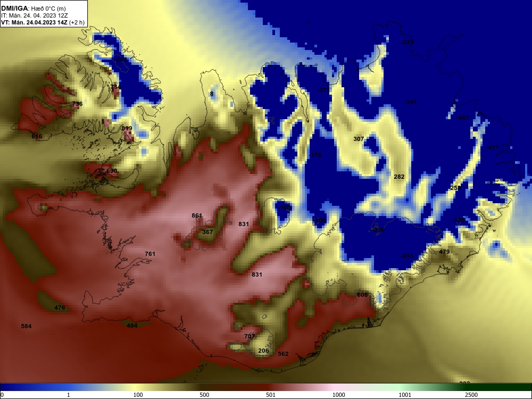This screenshot has height=399, width=532.
Task: Click the -223 value label
Action: [x=408, y=43]
